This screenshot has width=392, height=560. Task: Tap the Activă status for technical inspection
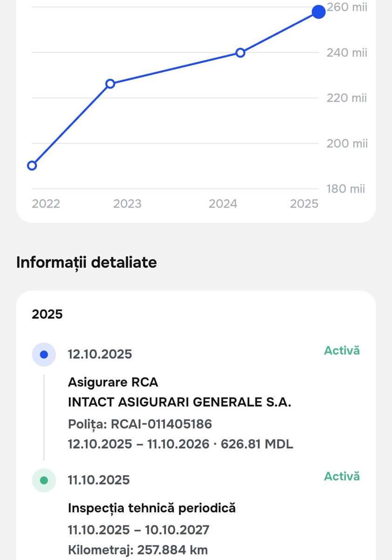click(342, 476)
